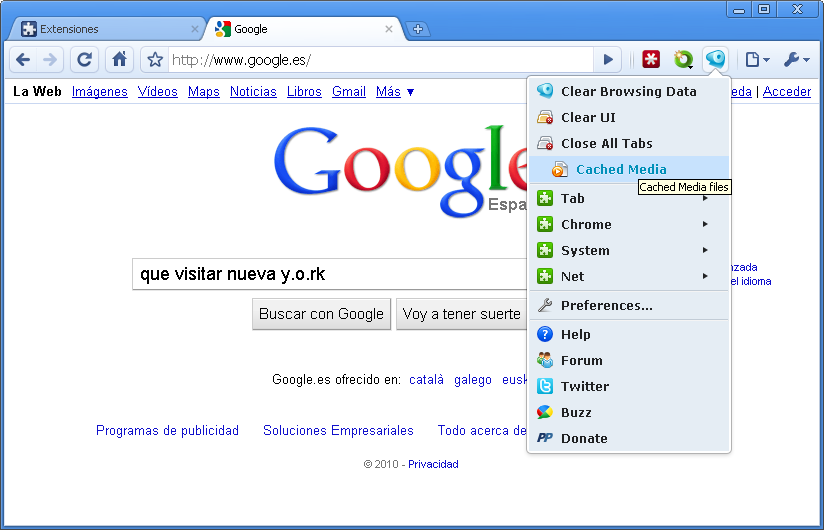Close the Google tab
This screenshot has height=530, width=824.
pos(389,29)
